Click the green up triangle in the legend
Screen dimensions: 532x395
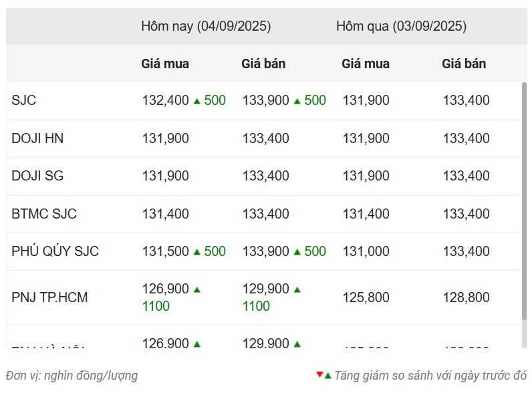pos(327,376)
